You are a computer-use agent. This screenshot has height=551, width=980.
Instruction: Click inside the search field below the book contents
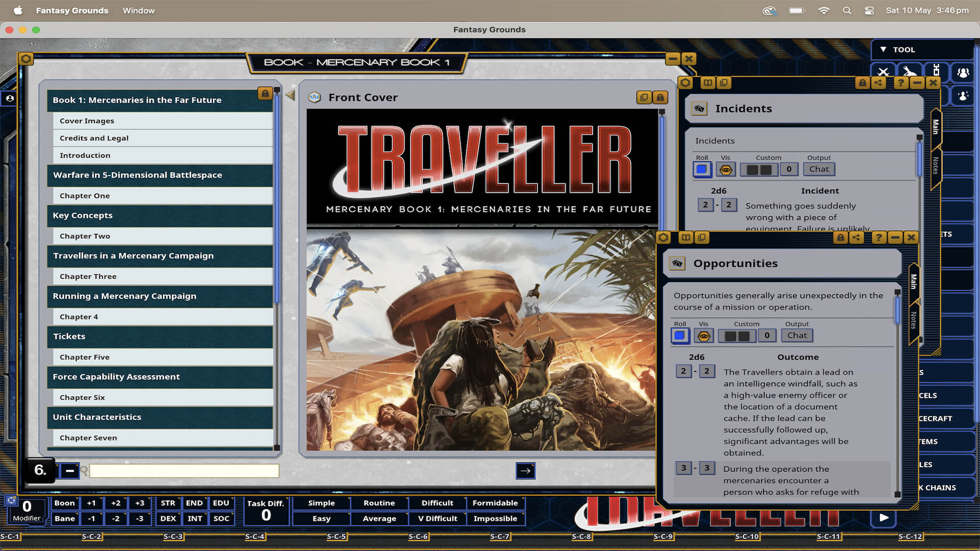pos(184,471)
